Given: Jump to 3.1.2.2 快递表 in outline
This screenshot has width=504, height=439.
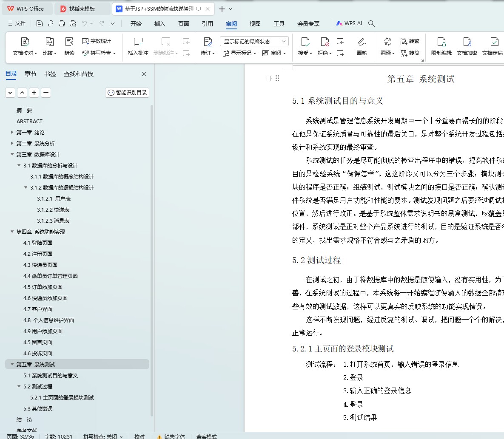Looking at the screenshot, I should point(53,210).
